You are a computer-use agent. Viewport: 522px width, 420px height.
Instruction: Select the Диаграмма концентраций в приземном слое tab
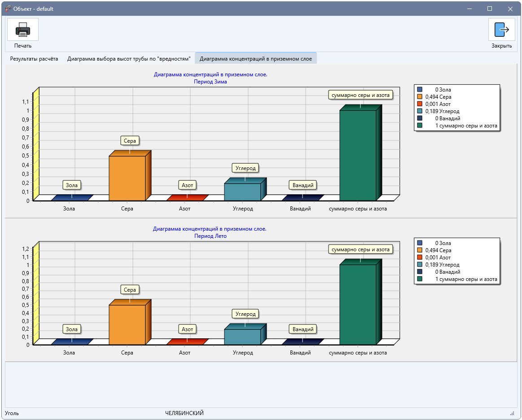(x=256, y=59)
